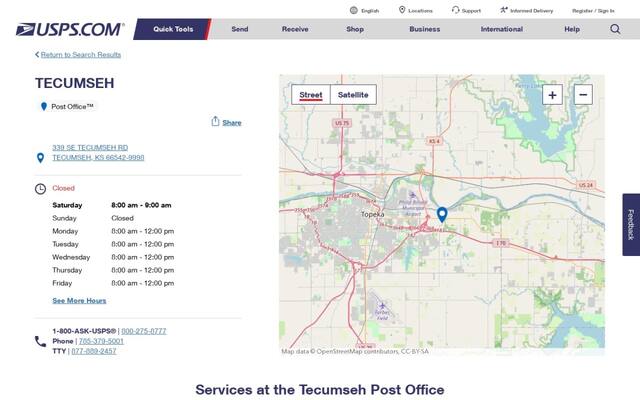Click the Tecumseh, KS 66542-9998 link
The height and width of the screenshot is (400, 640).
(x=98, y=157)
